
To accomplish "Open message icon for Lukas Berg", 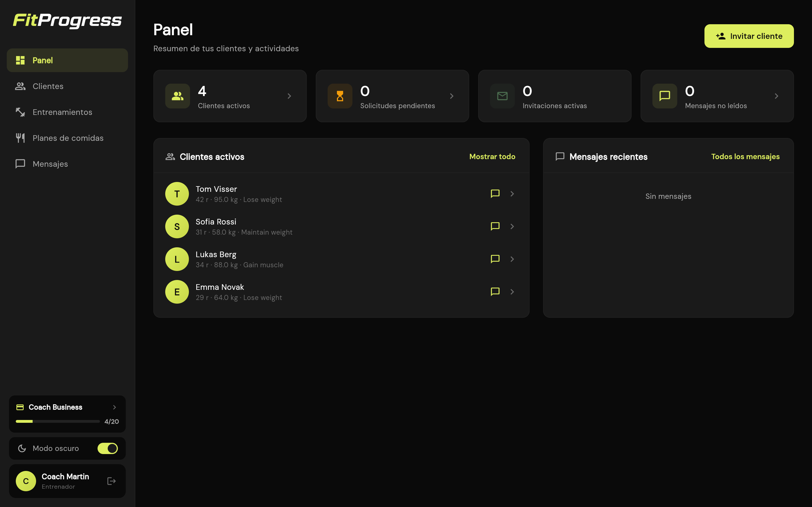I will pyautogui.click(x=495, y=259).
